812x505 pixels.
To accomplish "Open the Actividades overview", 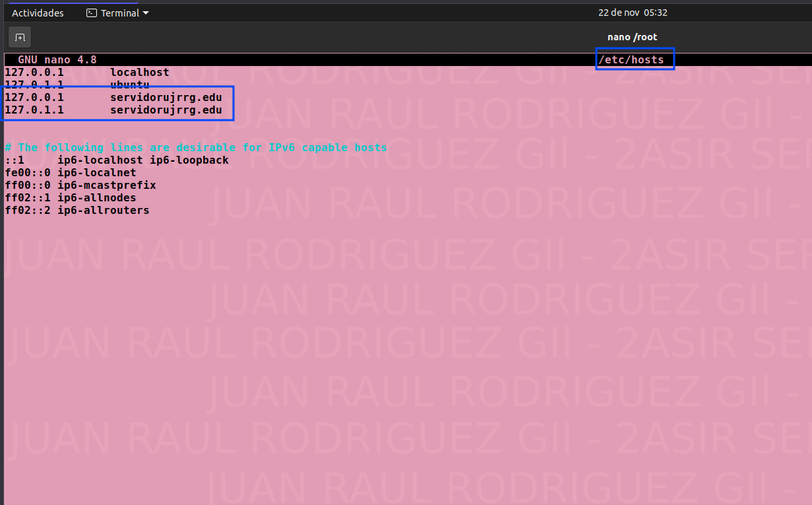I will click(38, 13).
